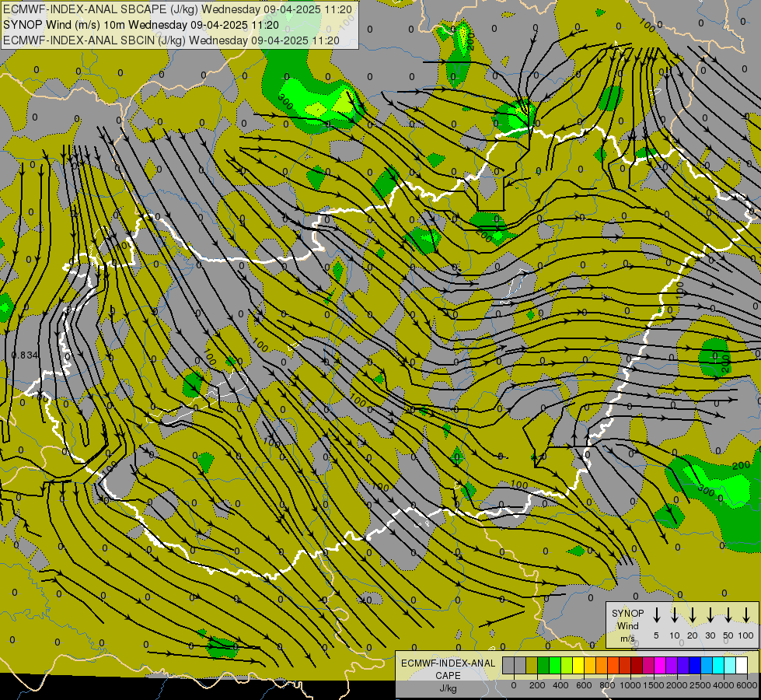Click the 400 tick label in the CAPE legend
Screen dimensions: 761x700
pos(560,685)
